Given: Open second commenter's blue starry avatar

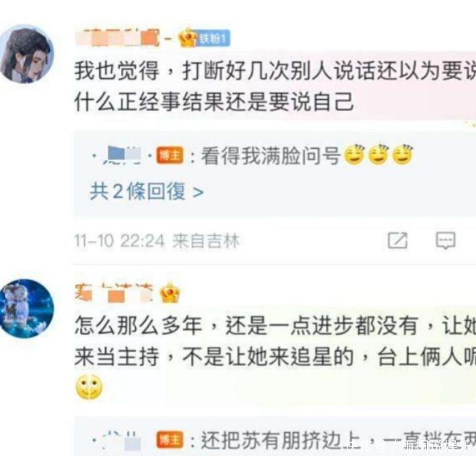Looking at the screenshot, I should [x=26, y=308].
